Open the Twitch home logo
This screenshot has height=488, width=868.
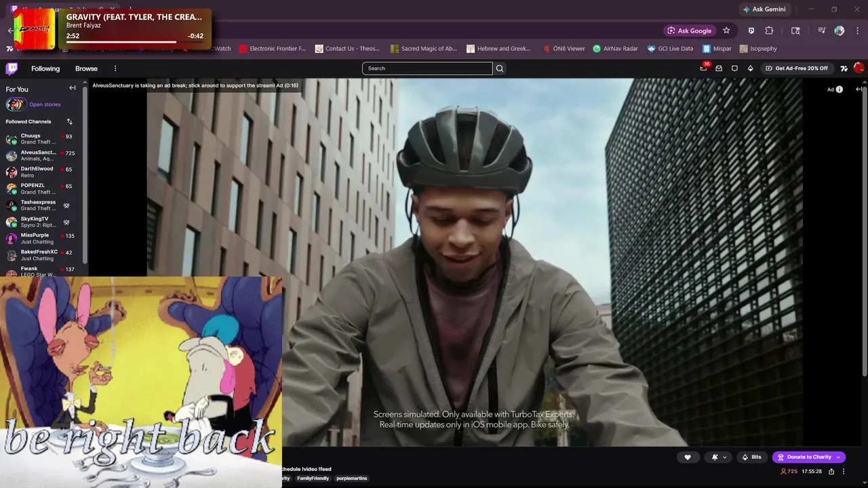click(x=12, y=68)
